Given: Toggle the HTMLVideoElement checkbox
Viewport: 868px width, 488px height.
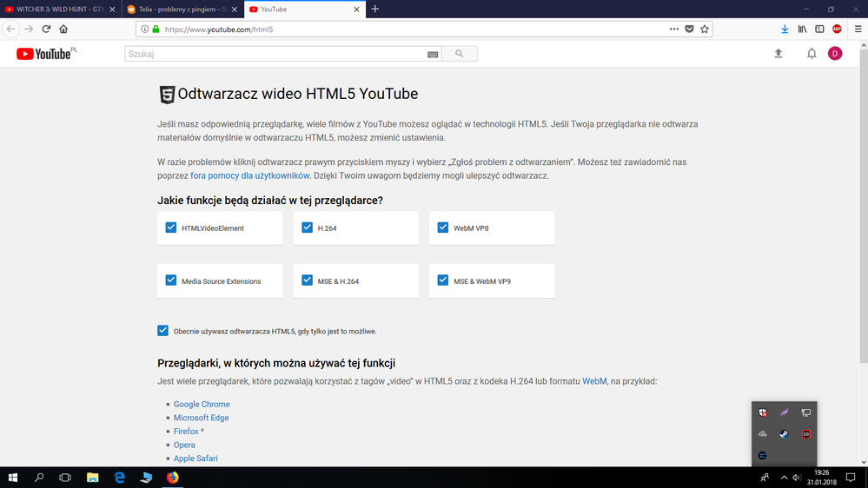Looking at the screenshot, I should 171,228.
